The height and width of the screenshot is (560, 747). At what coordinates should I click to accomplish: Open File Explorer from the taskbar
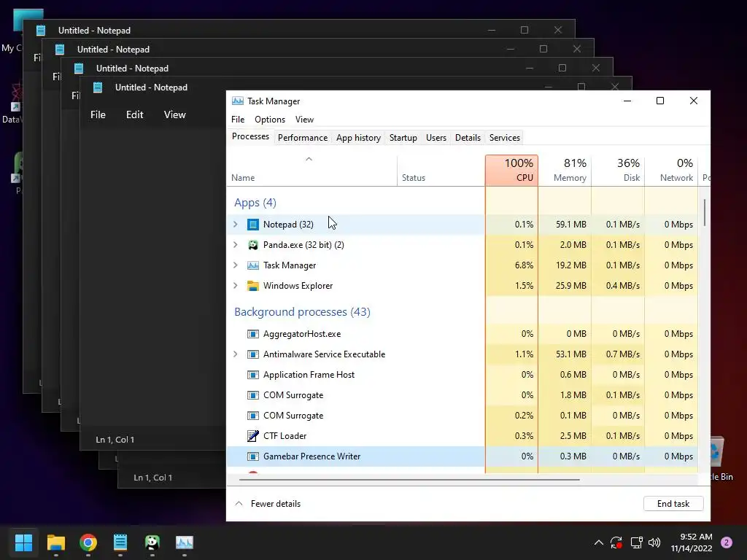point(55,542)
